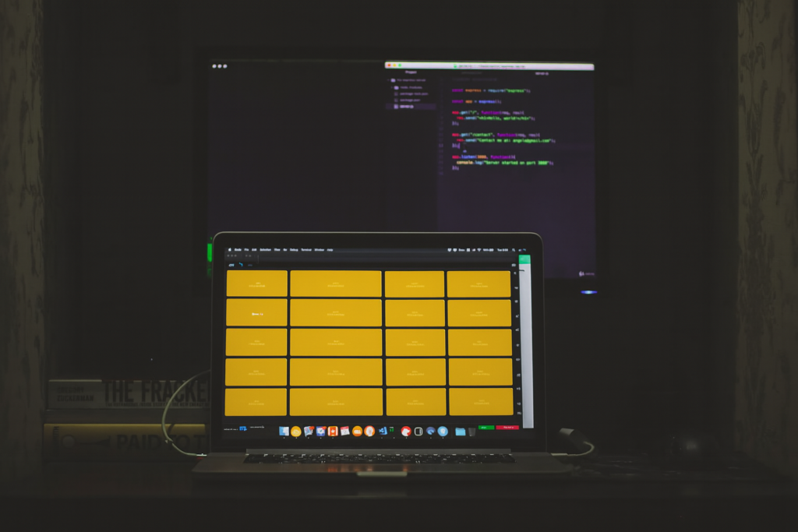
Task: Open the Calendar app in the dock
Action: (344, 431)
